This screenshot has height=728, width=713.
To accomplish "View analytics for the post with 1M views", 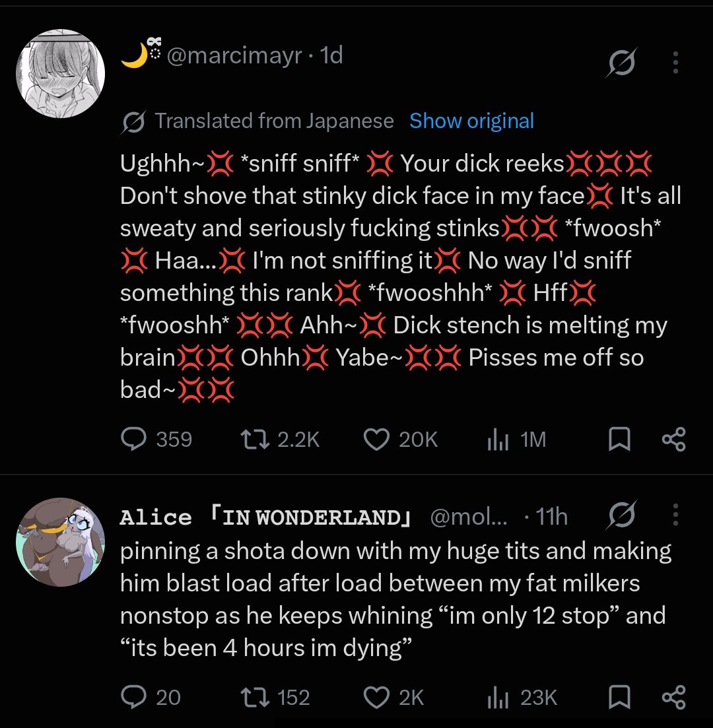I will (516, 439).
